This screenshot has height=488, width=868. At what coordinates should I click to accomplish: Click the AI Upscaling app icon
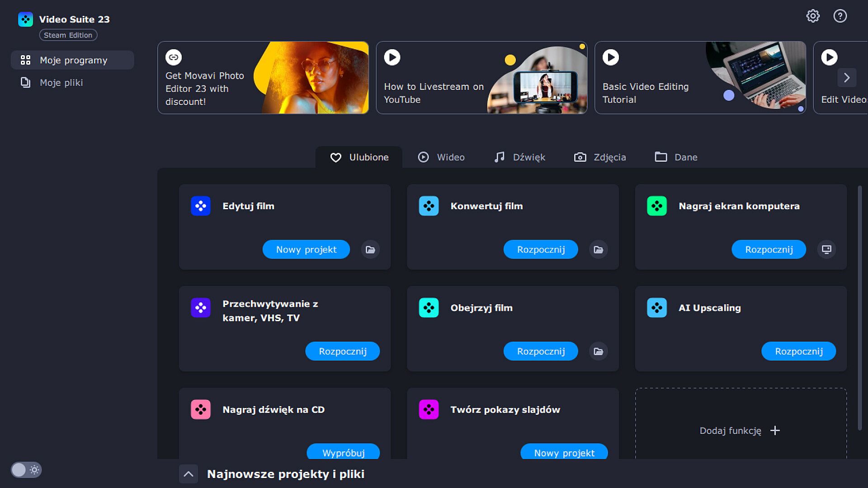[656, 308]
